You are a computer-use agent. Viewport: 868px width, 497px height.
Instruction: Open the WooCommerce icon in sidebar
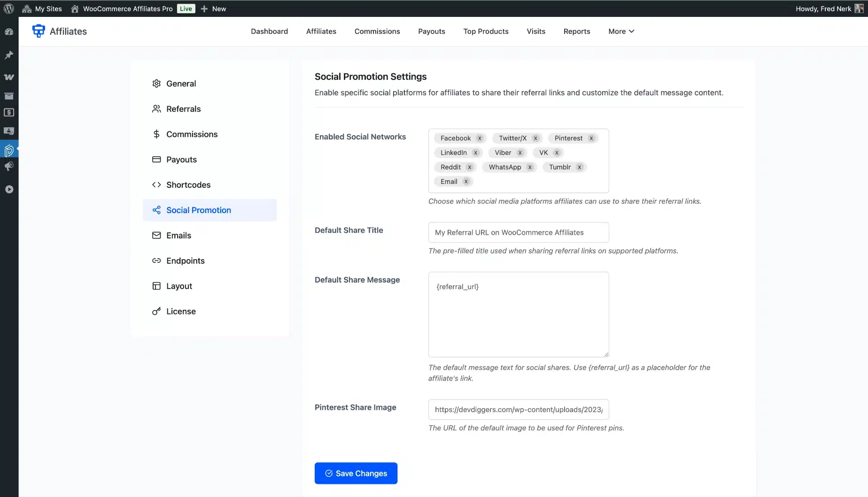[x=9, y=77]
